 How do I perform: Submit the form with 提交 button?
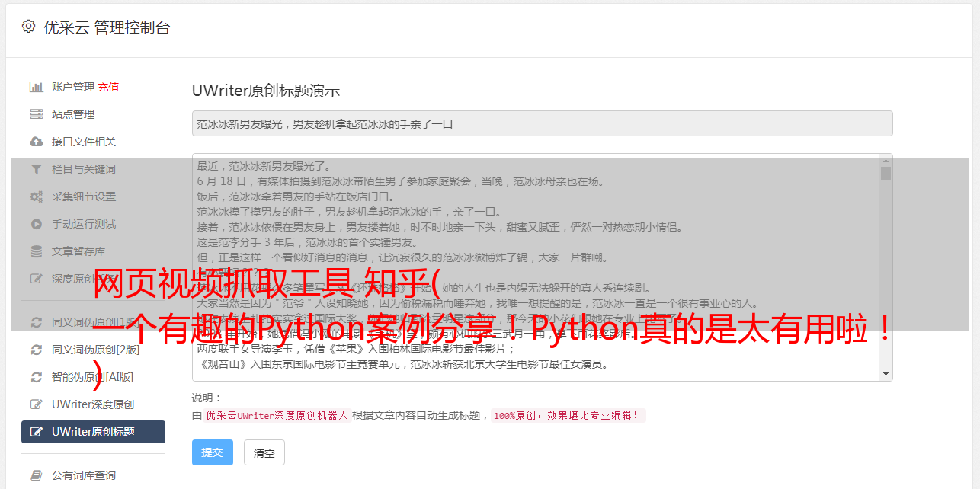point(212,452)
